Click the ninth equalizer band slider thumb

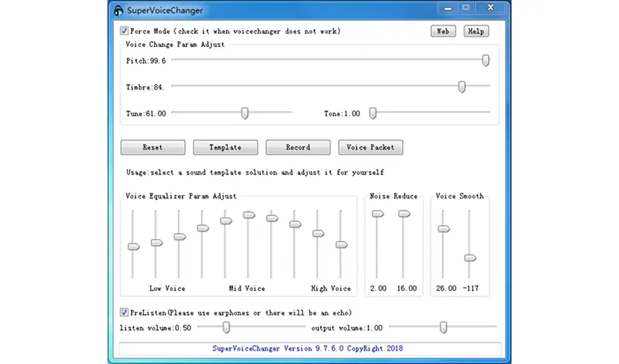[318, 233]
